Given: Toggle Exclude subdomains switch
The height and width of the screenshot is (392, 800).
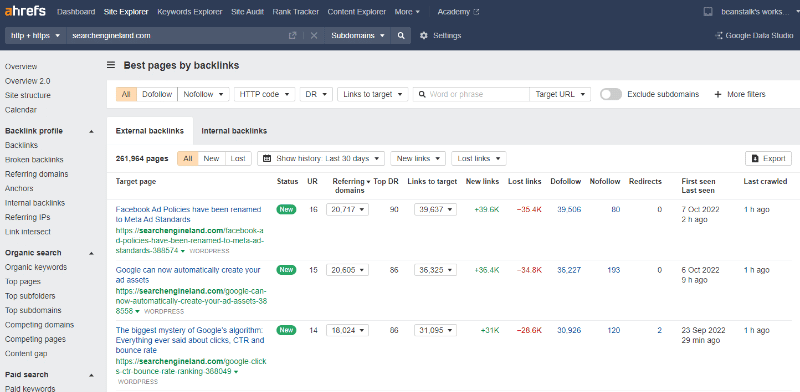Looking at the screenshot, I should pyautogui.click(x=611, y=94).
